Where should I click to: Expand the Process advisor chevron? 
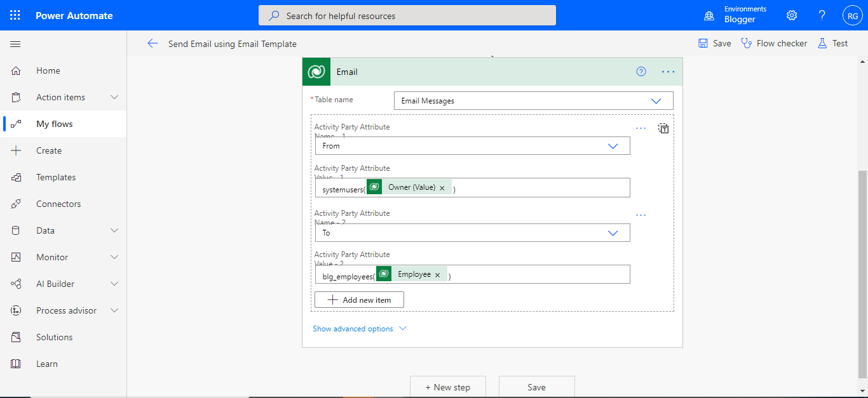[114, 310]
